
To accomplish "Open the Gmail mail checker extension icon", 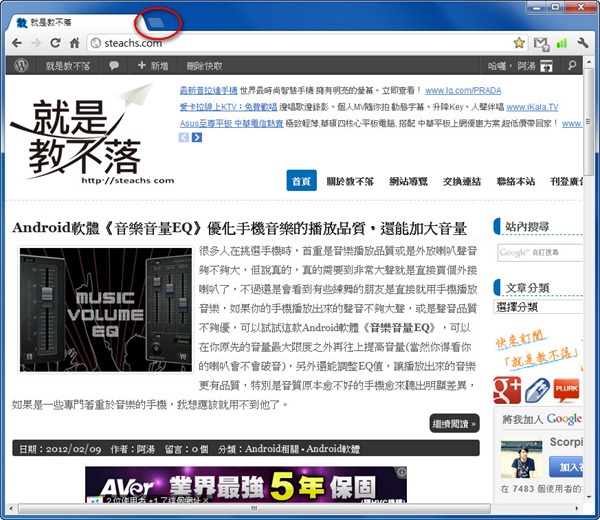I will point(541,44).
